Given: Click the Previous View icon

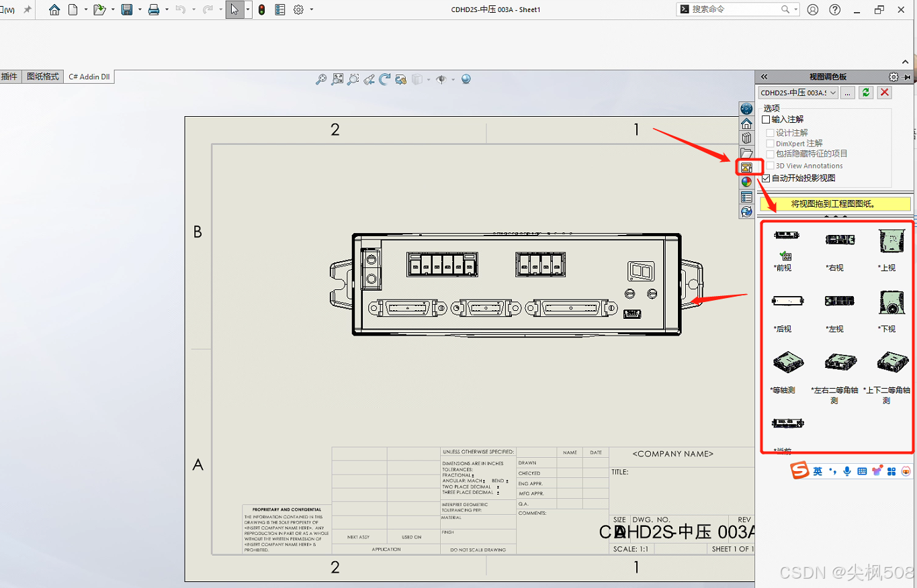Looking at the screenshot, I should click(x=369, y=79).
